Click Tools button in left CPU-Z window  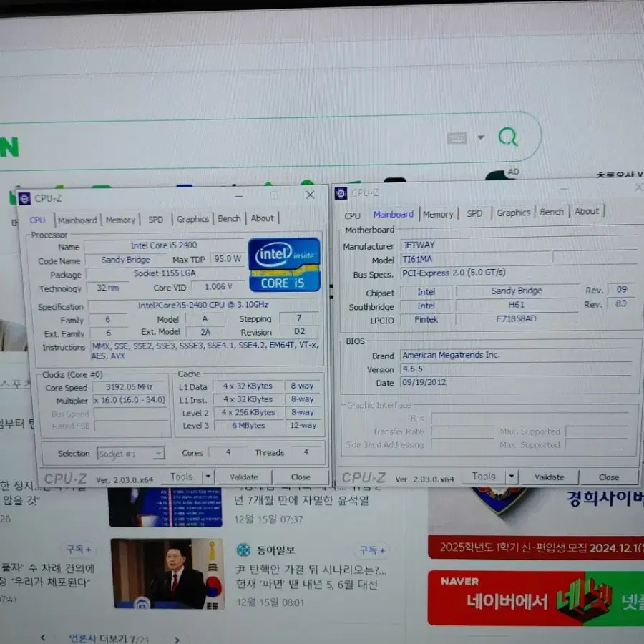[181, 477]
